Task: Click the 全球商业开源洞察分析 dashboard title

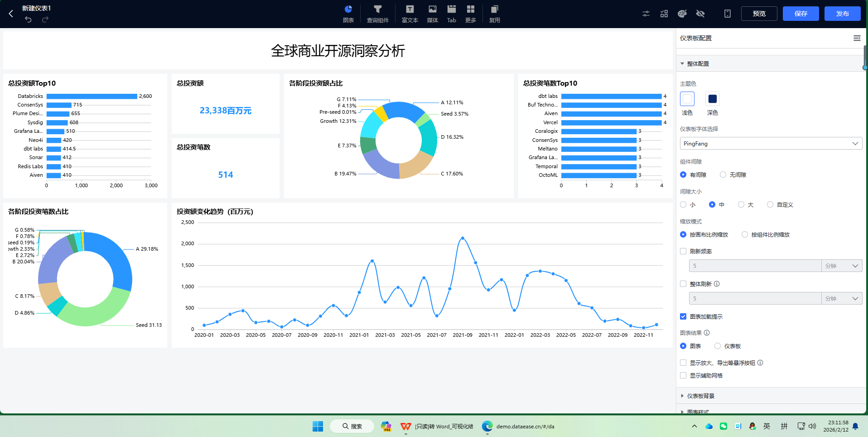Action: (338, 51)
